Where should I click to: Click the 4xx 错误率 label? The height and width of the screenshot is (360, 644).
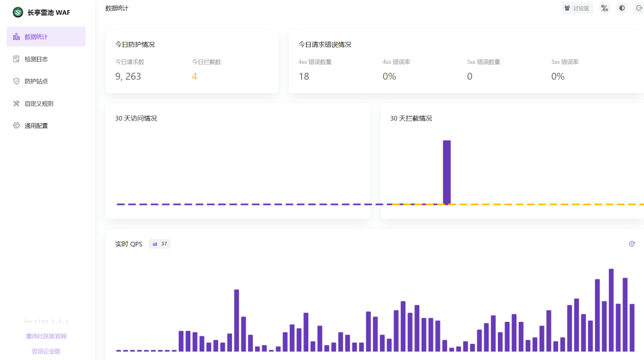click(x=397, y=61)
